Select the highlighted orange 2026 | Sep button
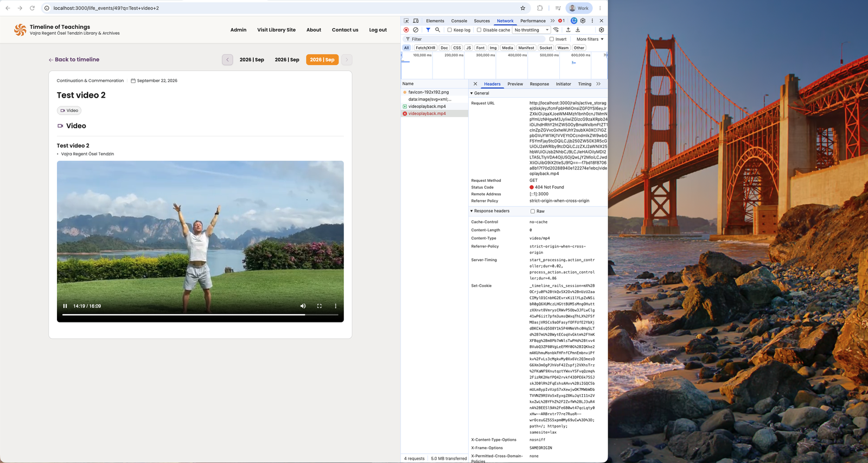Image resolution: width=868 pixels, height=463 pixels. pos(322,60)
